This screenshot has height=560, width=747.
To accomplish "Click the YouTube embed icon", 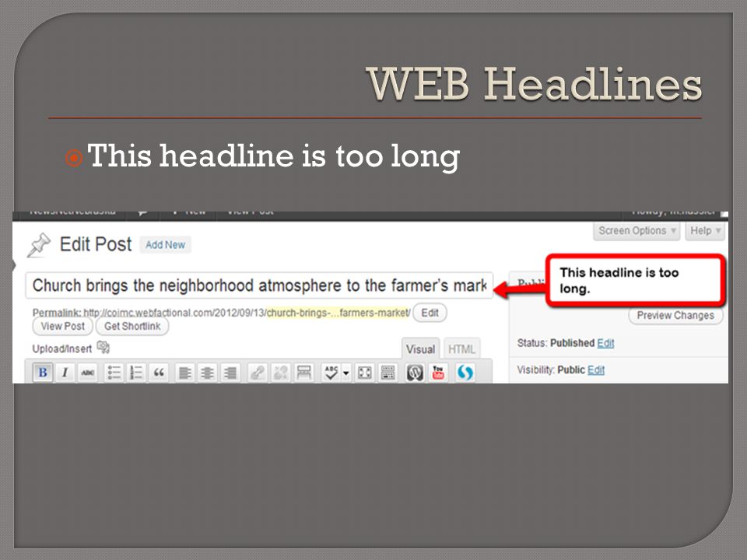I will point(438,373).
